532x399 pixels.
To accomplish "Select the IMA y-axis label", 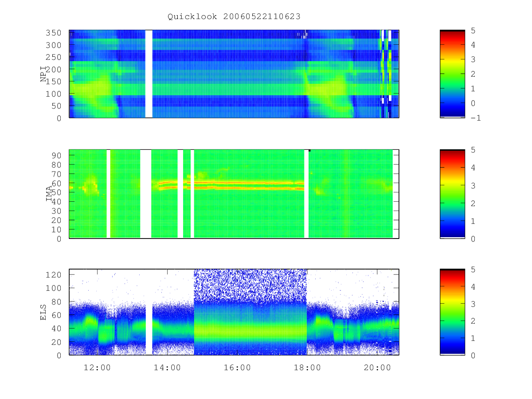I will click(49, 194).
